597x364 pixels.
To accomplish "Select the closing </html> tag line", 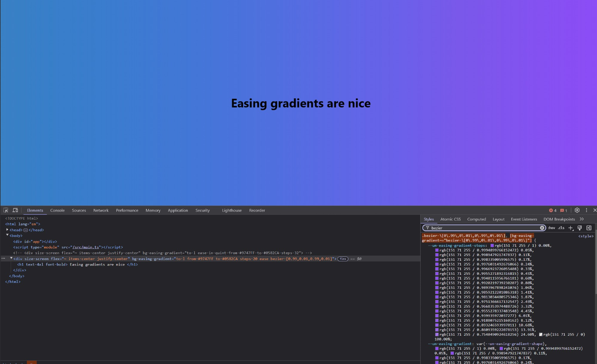I will click(13, 282).
